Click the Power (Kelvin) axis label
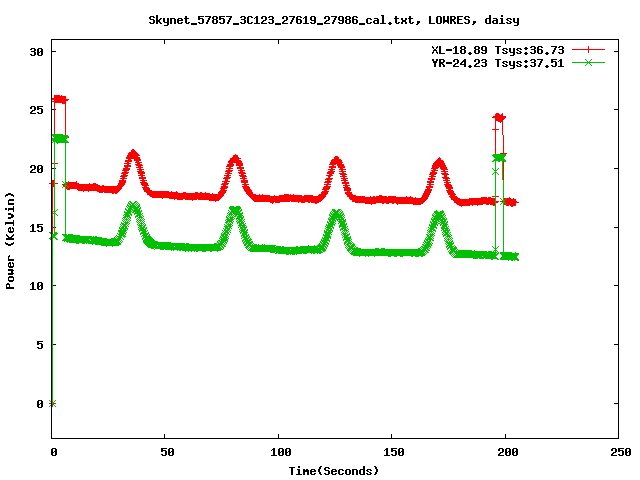 click(10, 241)
